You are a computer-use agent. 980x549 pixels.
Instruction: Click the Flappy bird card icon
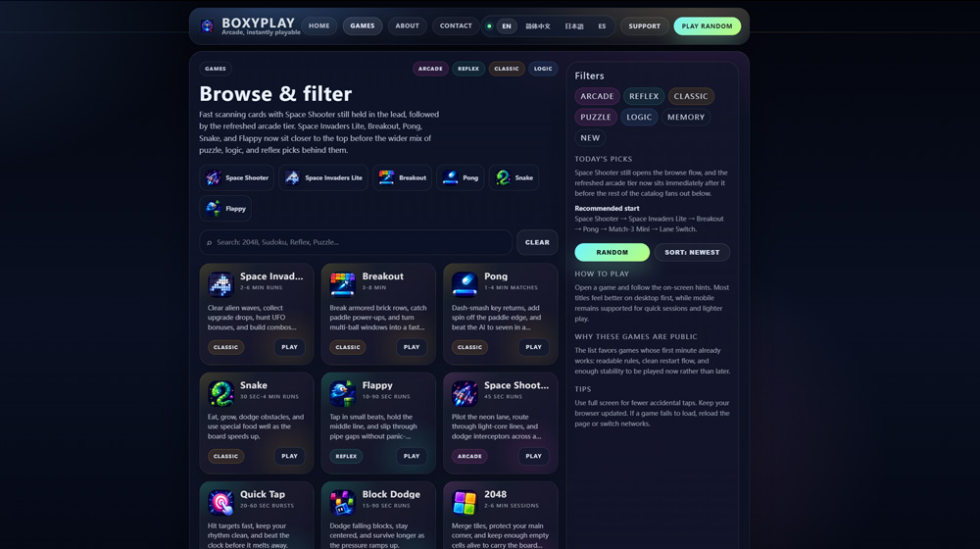click(x=342, y=393)
